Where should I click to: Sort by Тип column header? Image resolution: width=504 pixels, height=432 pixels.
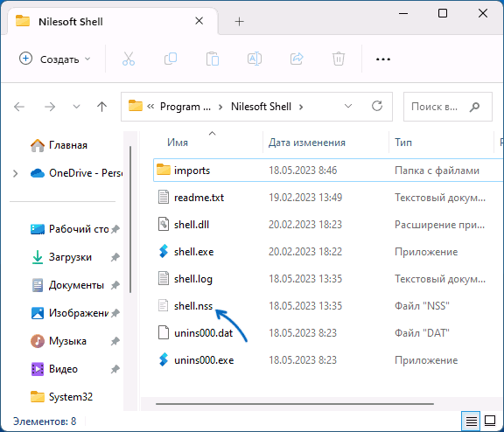tap(403, 143)
